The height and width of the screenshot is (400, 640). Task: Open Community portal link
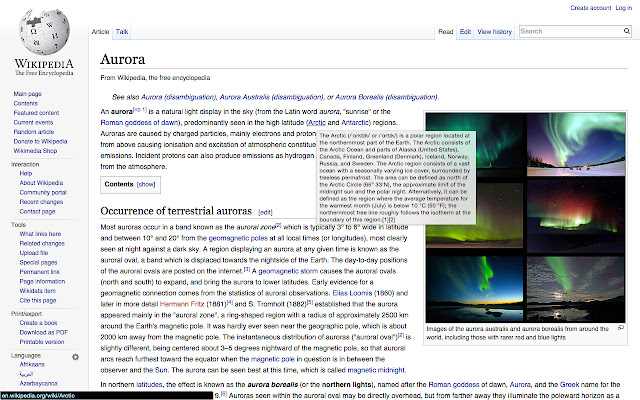[43, 192]
